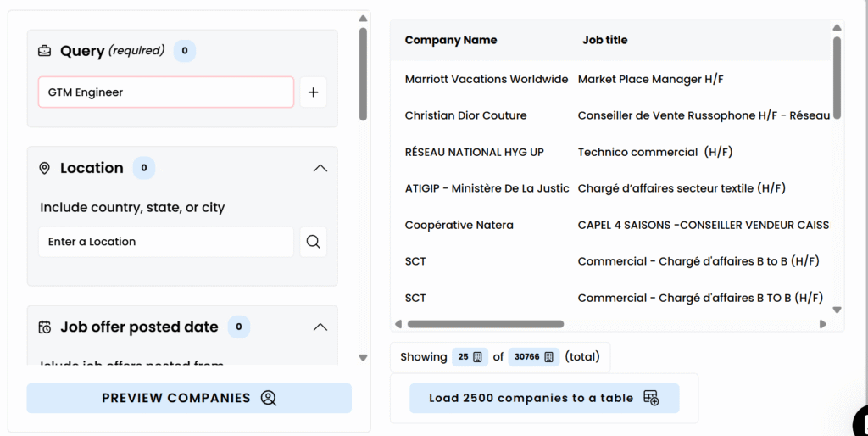Click the building icon next to the 30766 total

[548, 357]
